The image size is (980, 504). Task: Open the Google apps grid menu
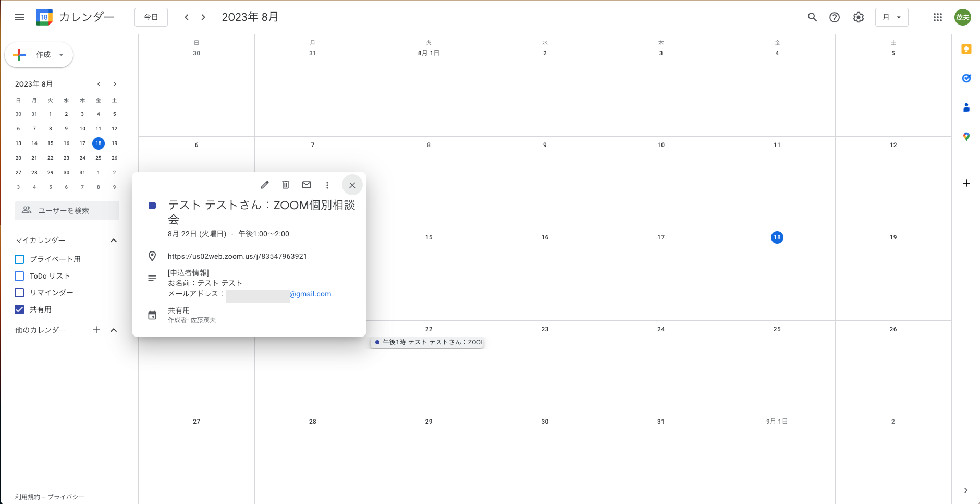point(937,17)
